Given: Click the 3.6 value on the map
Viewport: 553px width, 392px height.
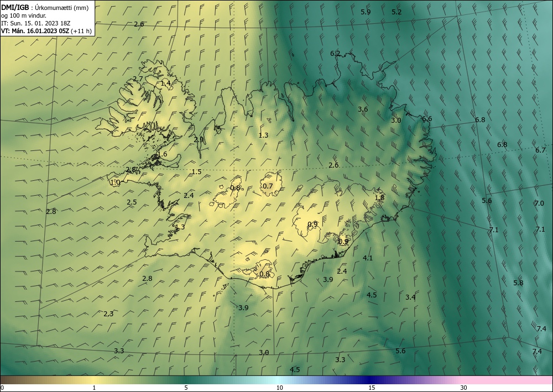Looking at the screenshot, I should (363, 109).
